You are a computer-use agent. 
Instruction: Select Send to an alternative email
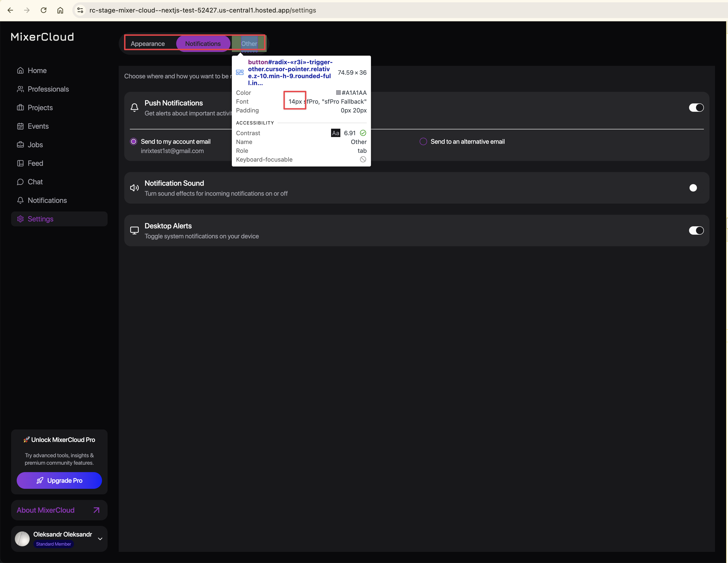(x=423, y=142)
